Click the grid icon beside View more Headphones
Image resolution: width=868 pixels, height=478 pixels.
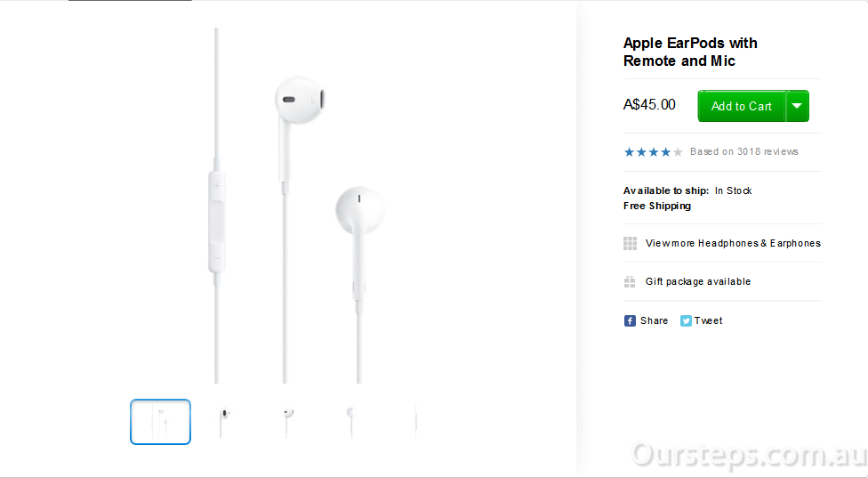630,243
